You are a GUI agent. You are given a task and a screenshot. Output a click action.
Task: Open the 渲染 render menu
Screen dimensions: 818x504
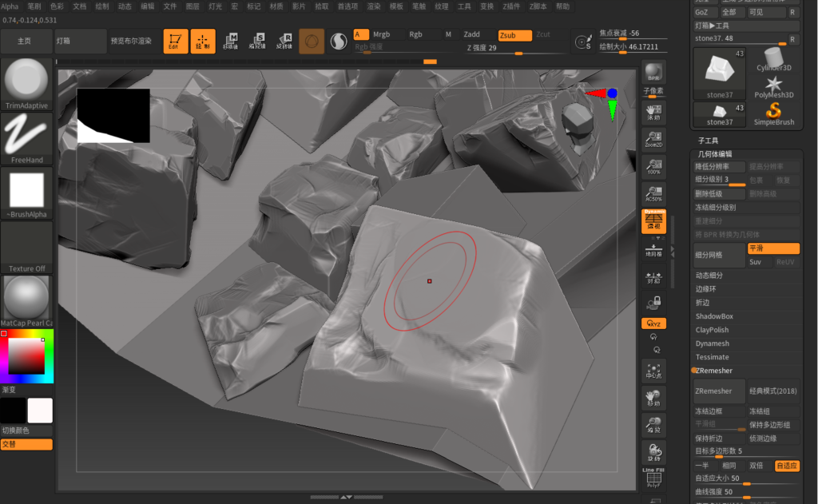(x=374, y=6)
